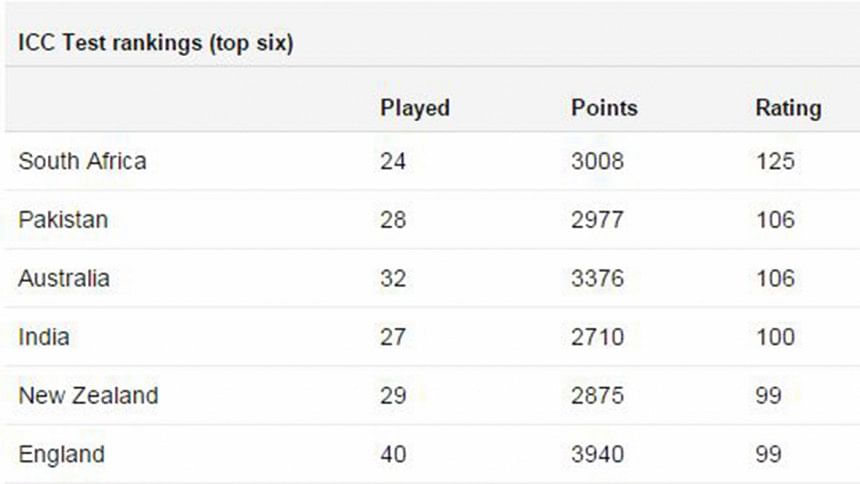Click Australia's played count of 32
Viewport: 860px width, 484px height.
pos(393,278)
